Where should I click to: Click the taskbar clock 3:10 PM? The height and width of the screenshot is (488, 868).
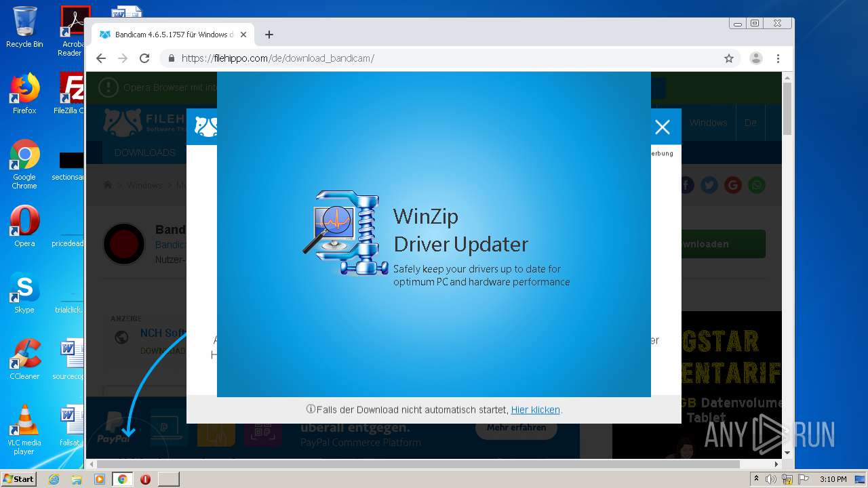point(833,479)
